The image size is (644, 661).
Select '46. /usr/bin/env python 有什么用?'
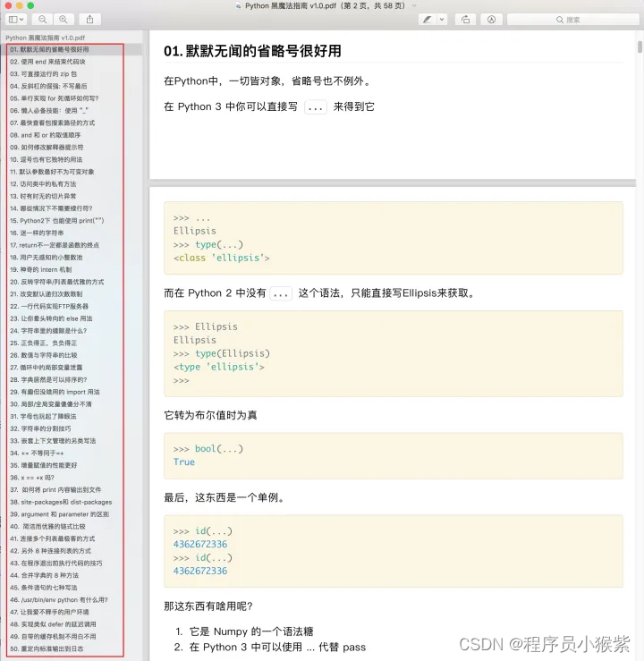pos(59,599)
